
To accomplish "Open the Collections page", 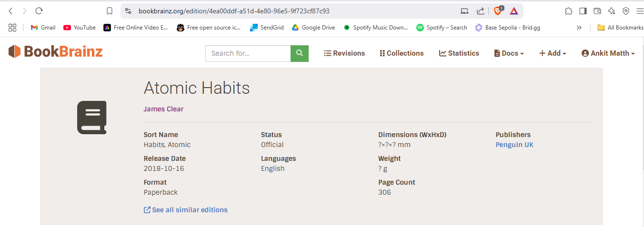I will pyautogui.click(x=402, y=53).
